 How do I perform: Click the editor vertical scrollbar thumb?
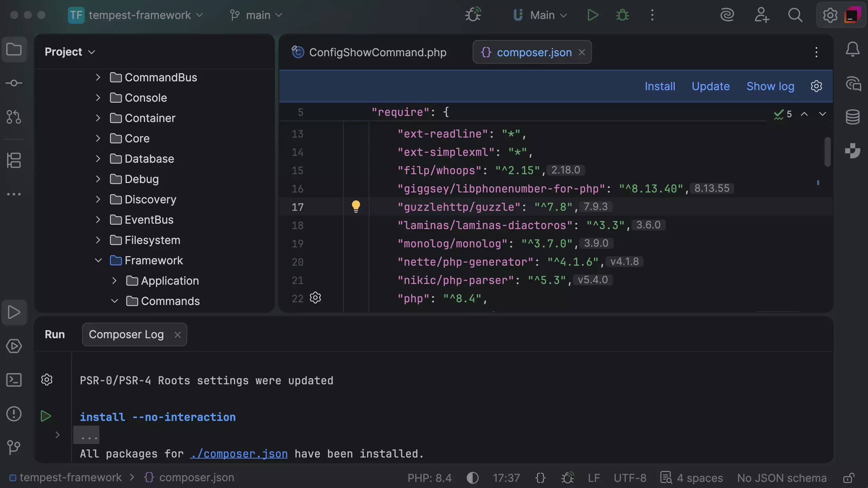827,151
